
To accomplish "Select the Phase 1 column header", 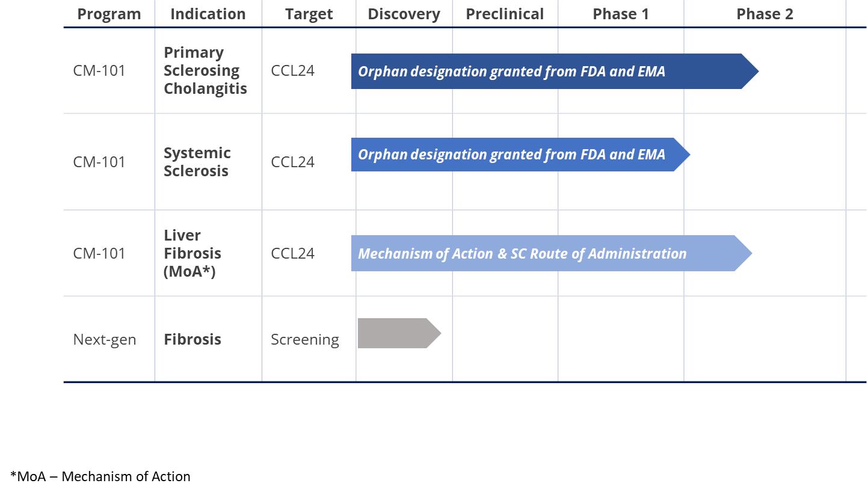I will [x=621, y=14].
